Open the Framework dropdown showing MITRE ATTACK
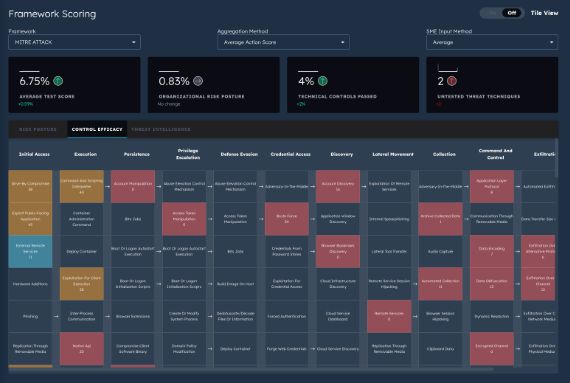Viewport: 570px width, 383px height. click(x=75, y=42)
